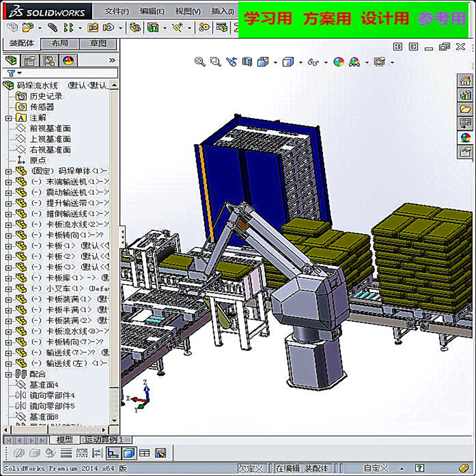Click the shaded view icon in bottom toolbar
Image resolution: width=476 pixels, height=476 pixels.
(x=129, y=454)
